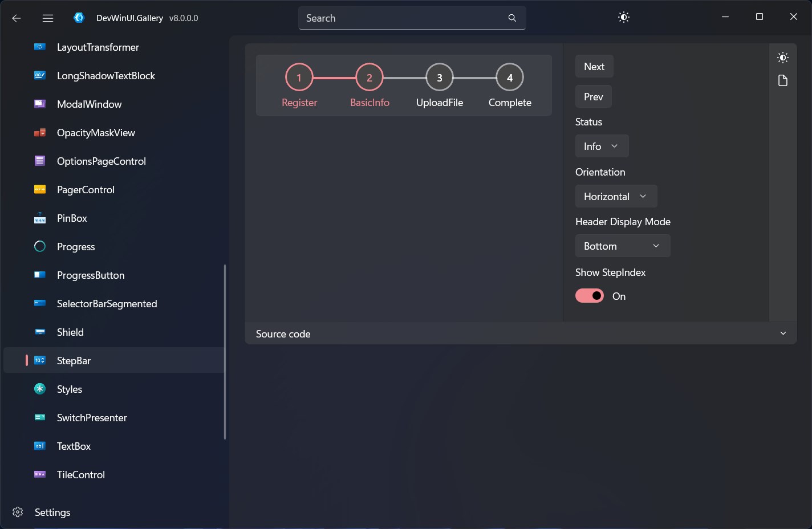The height and width of the screenshot is (529, 812).
Task: Click the ProgressButton sidebar icon
Action: pos(40,275)
